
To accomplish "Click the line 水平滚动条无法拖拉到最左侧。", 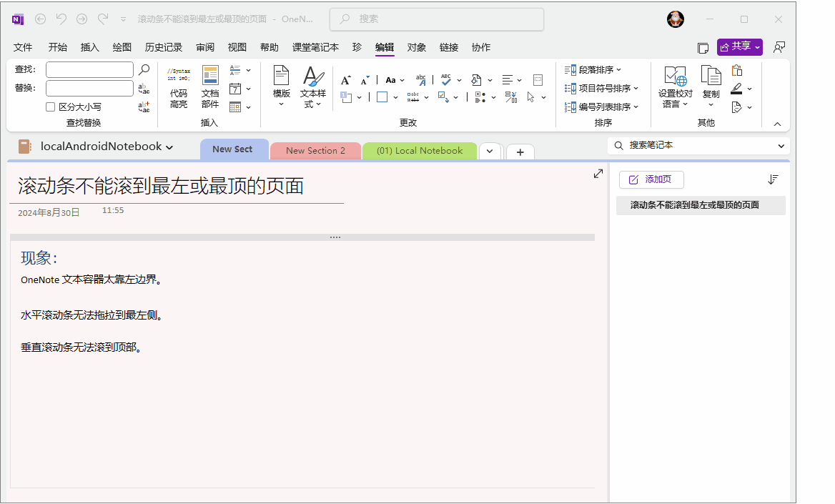I will coord(92,315).
